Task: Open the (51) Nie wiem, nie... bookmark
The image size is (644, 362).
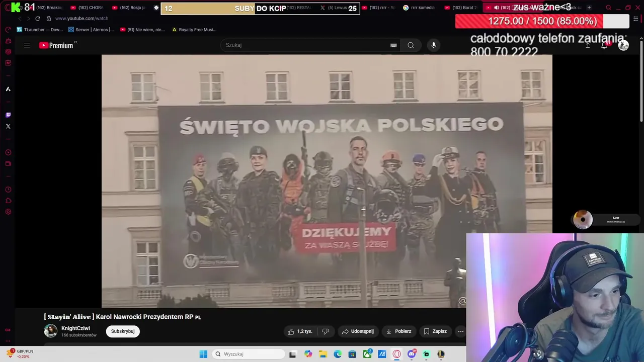Action: point(142,30)
